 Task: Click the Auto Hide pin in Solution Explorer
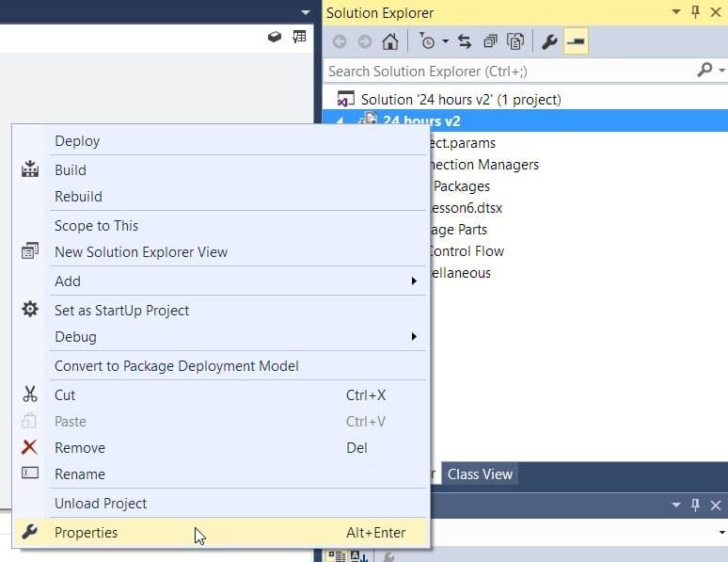pos(695,12)
